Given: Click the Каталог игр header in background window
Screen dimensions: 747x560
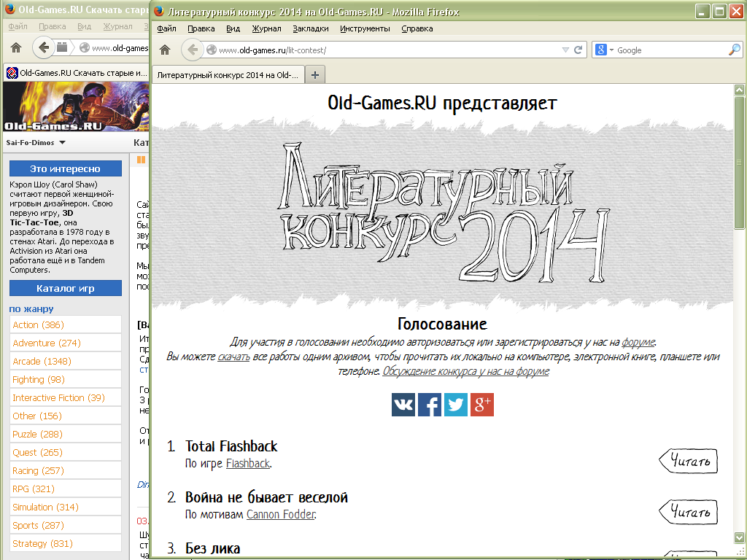Looking at the screenshot, I should (65, 288).
